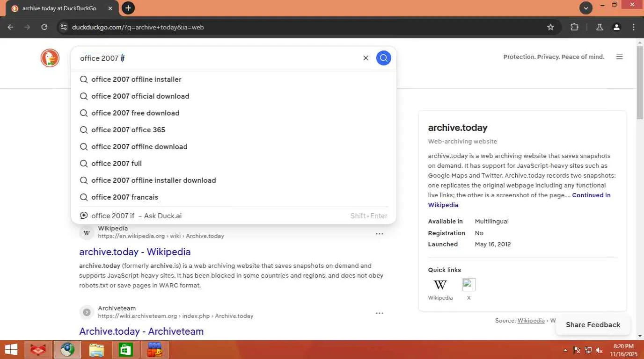The width and height of the screenshot is (644, 359).
Task: Open the Chrome profile icon
Action: 616,27
